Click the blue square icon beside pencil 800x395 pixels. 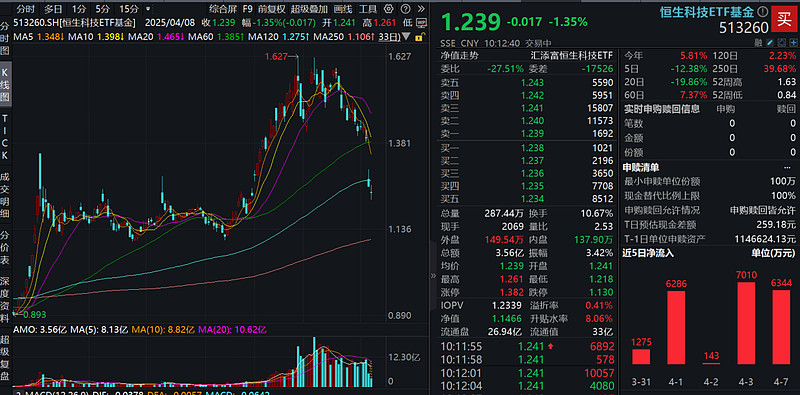point(782,43)
